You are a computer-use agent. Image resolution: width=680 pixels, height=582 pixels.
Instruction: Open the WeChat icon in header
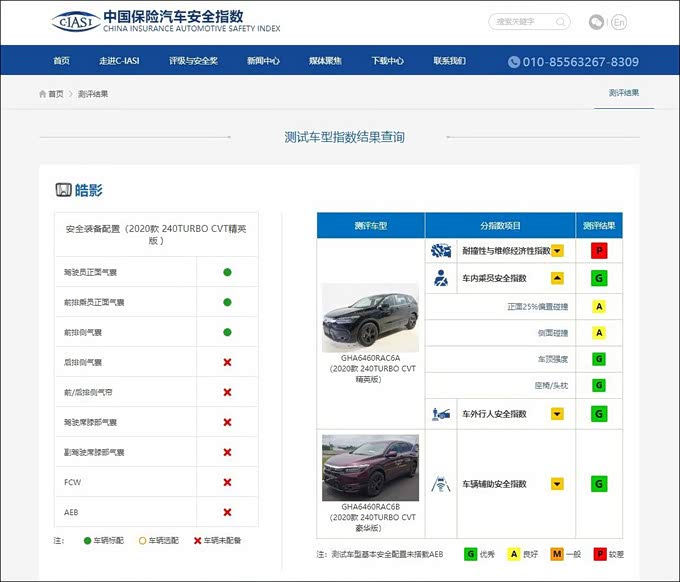click(x=596, y=22)
